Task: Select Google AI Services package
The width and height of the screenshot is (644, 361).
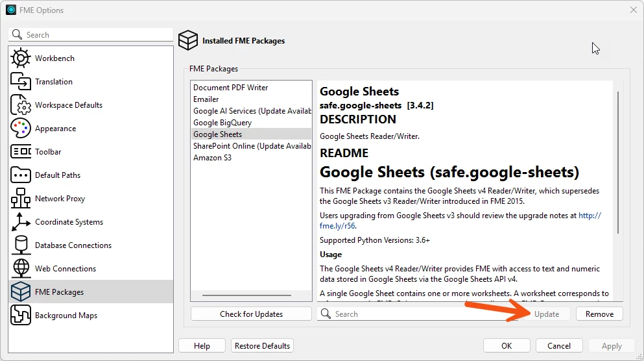Action: click(x=251, y=110)
